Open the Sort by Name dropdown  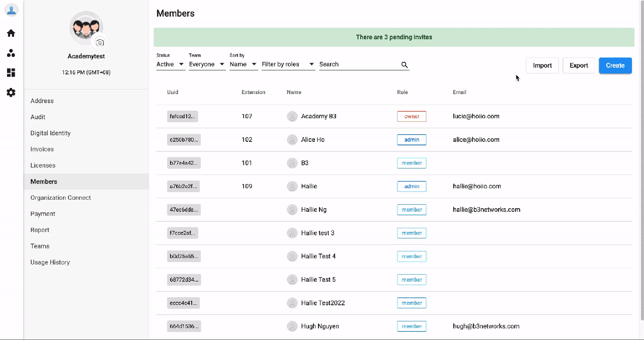point(244,64)
